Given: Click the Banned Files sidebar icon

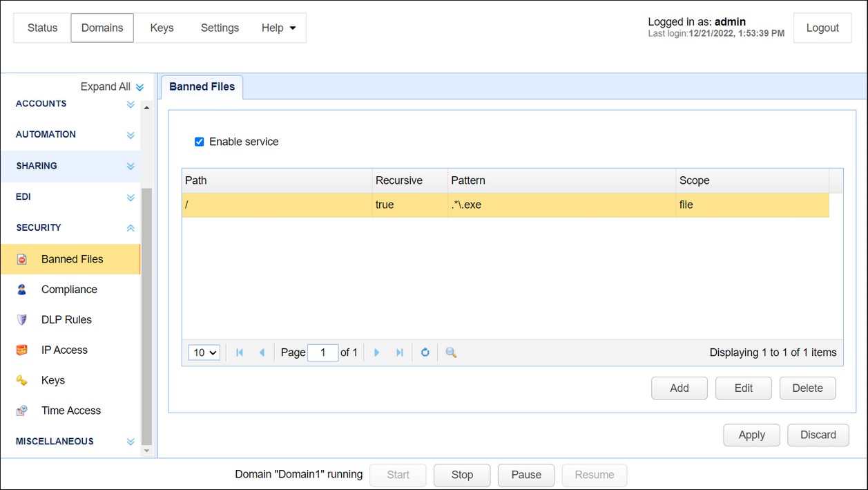Looking at the screenshot, I should 22,259.
